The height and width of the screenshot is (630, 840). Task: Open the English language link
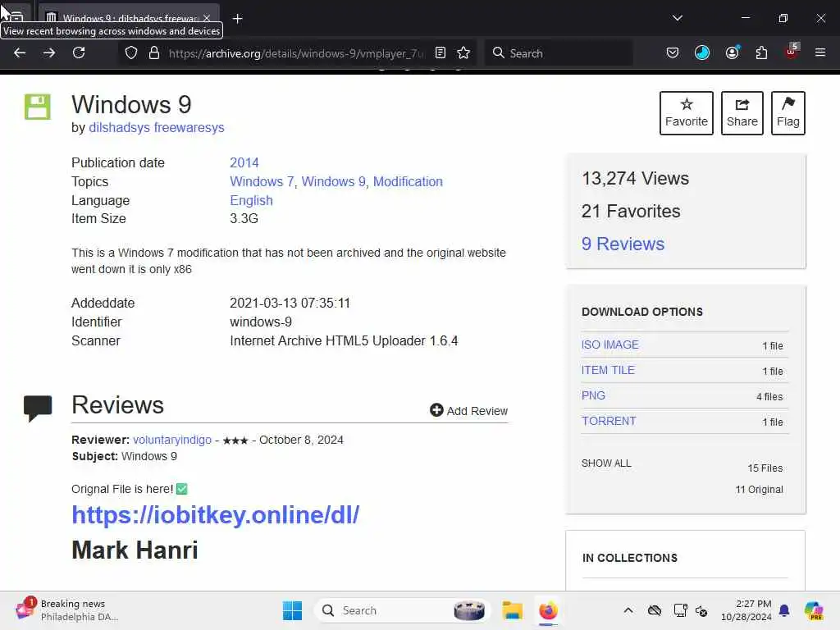coord(251,200)
